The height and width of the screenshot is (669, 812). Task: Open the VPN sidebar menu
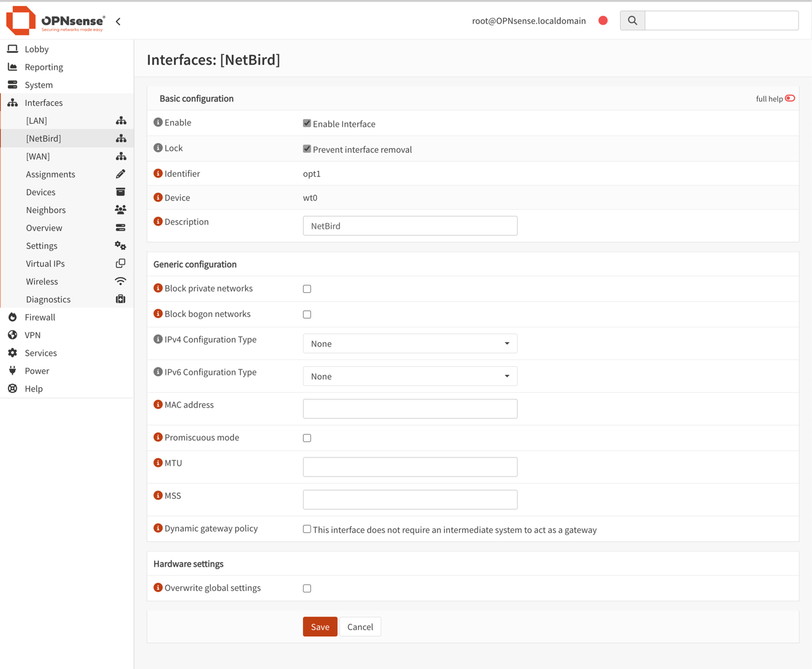click(x=33, y=335)
